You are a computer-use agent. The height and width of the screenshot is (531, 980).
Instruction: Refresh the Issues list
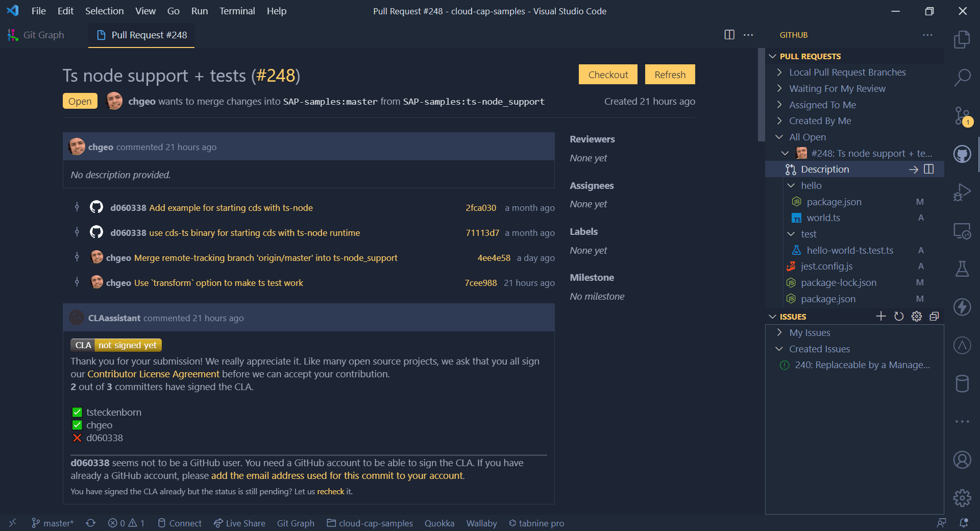899,317
